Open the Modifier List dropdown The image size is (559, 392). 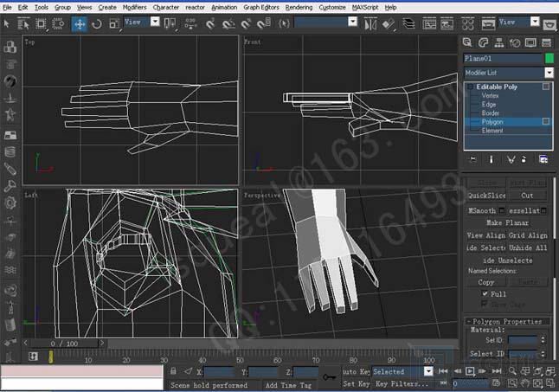(549, 73)
